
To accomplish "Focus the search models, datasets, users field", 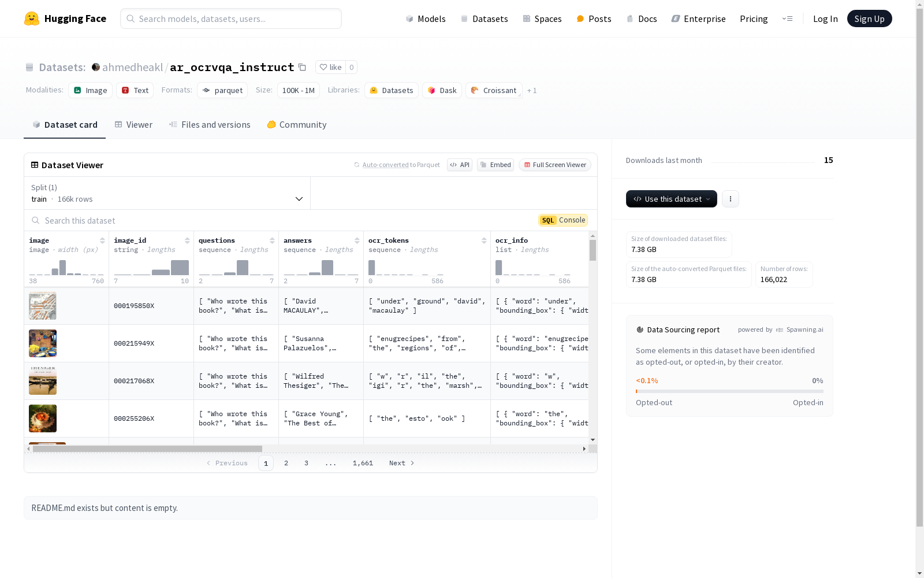I will pyautogui.click(x=231, y=18).
